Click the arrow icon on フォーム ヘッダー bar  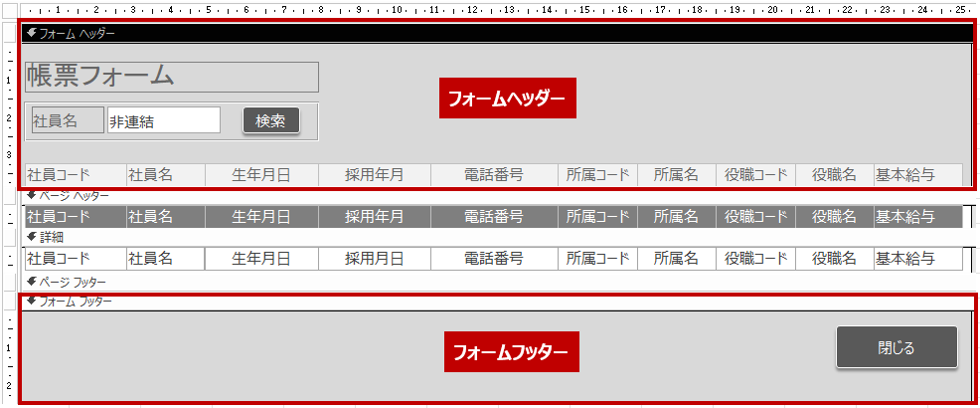pos(32,33)
